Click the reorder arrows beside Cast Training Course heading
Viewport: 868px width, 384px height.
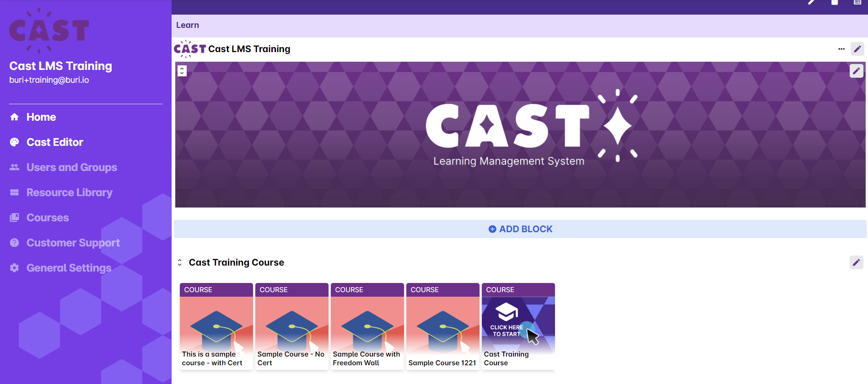point(180,262)
